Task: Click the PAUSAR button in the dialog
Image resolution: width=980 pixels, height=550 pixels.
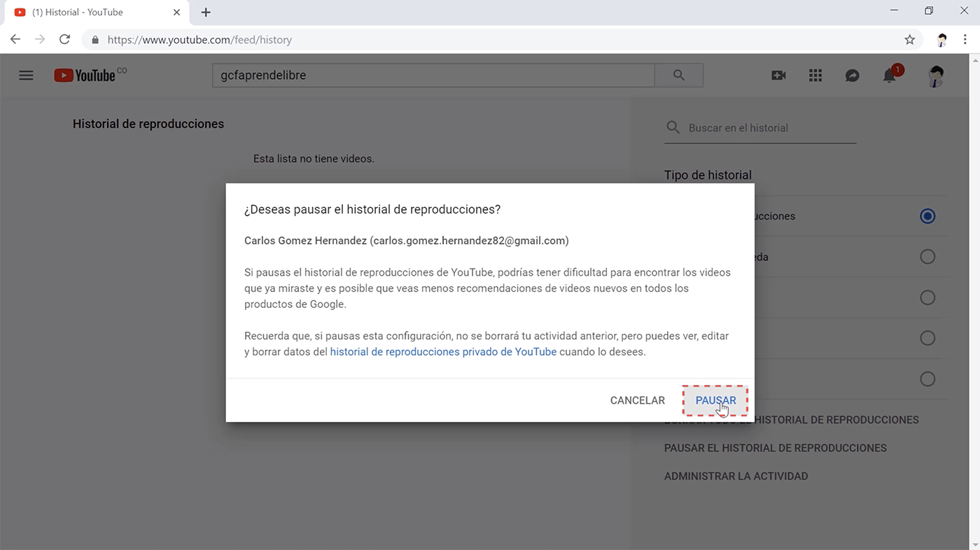Action: click(x=715, y=400)
